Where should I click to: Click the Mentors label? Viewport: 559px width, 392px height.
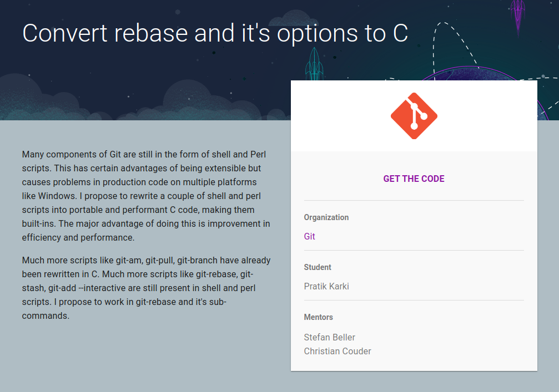319,317
